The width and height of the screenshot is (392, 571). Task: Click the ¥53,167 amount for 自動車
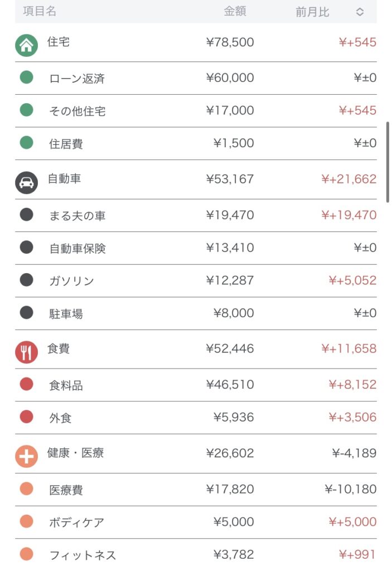(x=230, y=179)
